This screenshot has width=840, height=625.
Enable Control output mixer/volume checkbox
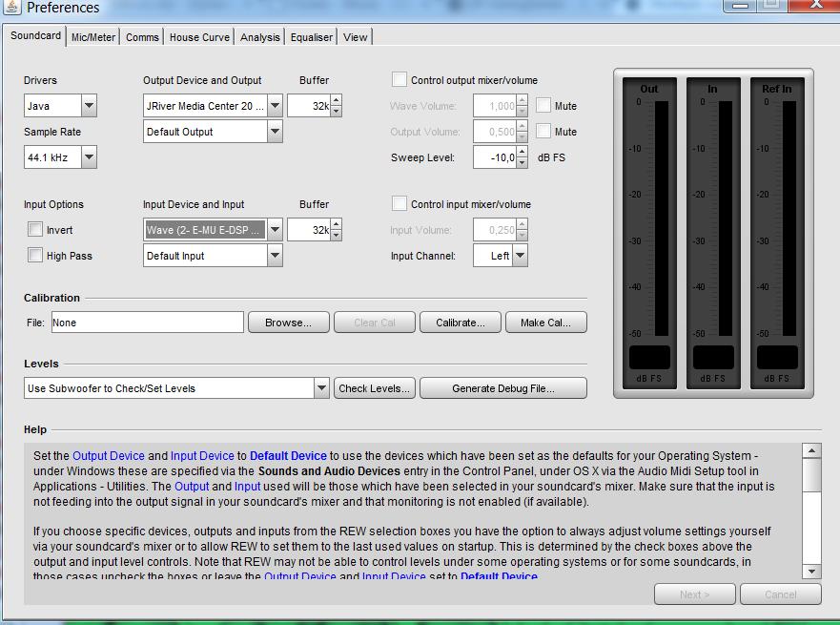point(400,80)
